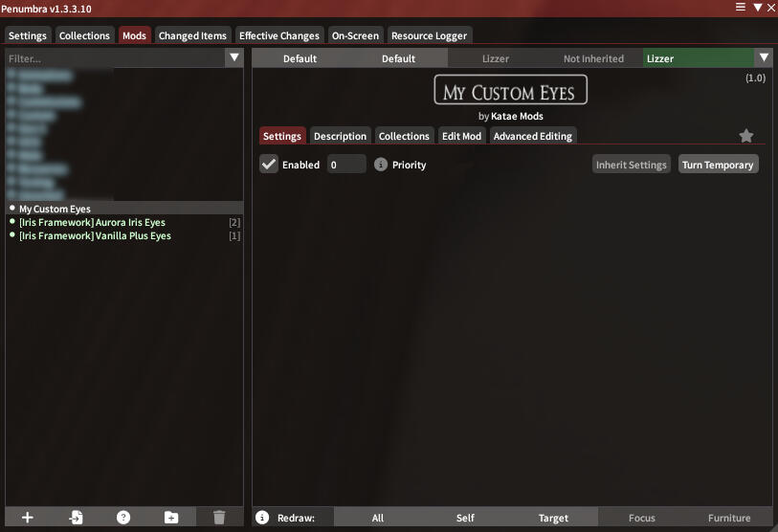Screen dimensions: 778x532
Task: Open the help question mark icon
Action: coord(123,518)
